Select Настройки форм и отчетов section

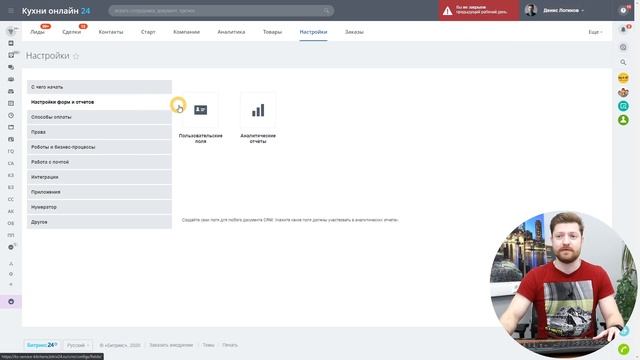[x=99, y=102]
